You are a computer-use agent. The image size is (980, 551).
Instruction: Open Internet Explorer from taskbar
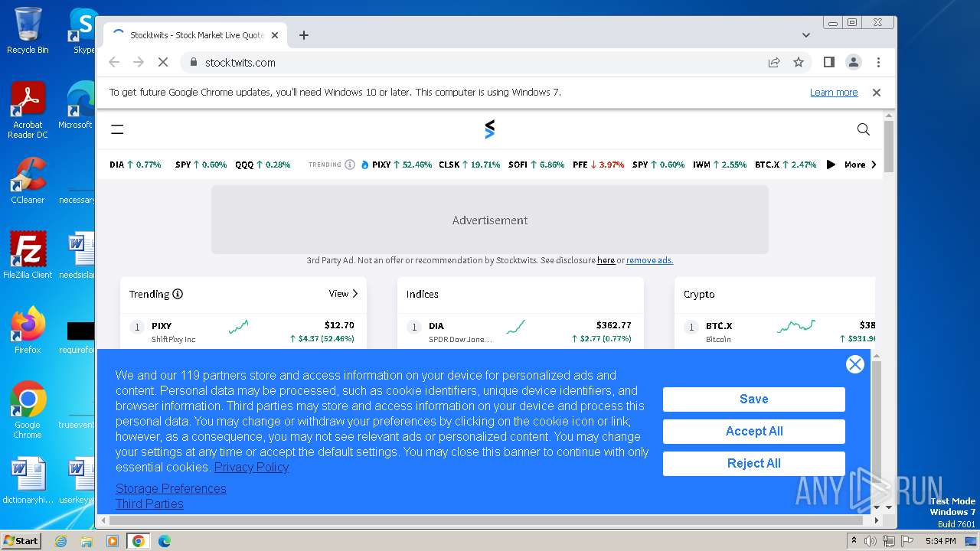pyautogui.click(x=60, y=541)
